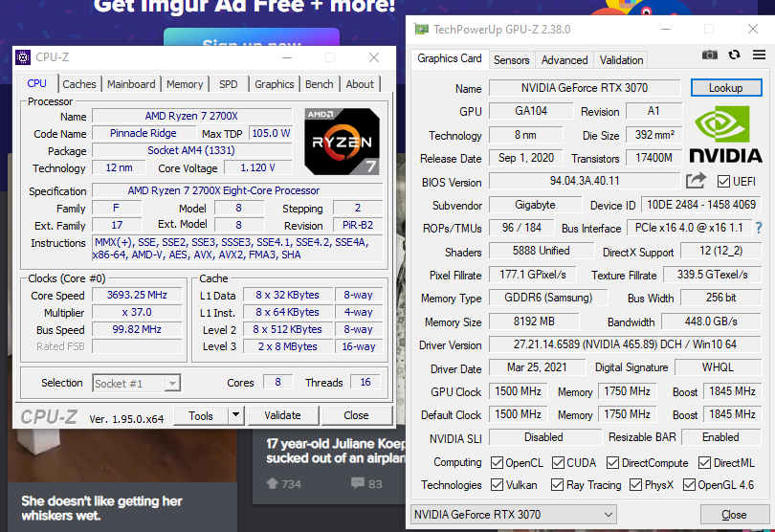Open the SPD tab
775x532 pixels.
coord(229,84)
